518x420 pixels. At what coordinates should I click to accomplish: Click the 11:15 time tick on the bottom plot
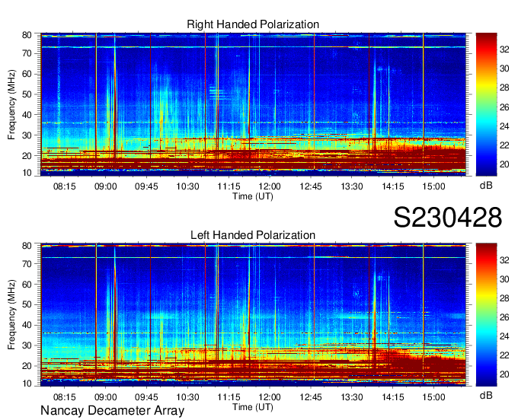coord(229,397)
